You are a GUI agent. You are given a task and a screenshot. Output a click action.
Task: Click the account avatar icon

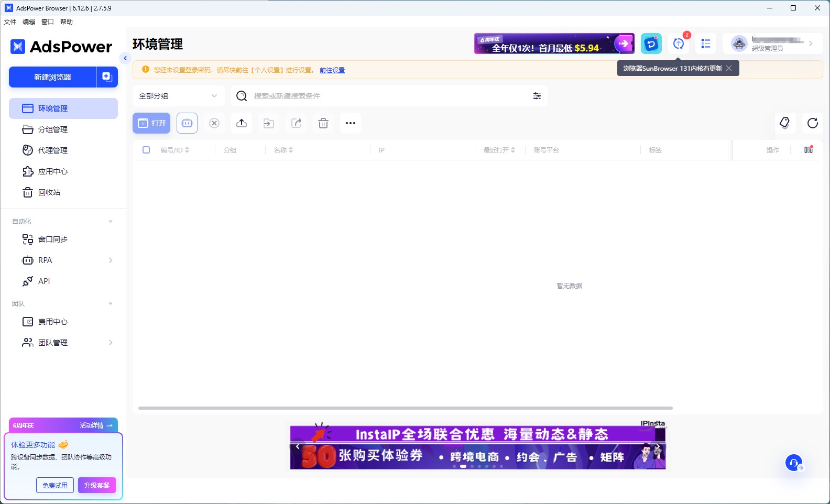(x=739, y=43)
